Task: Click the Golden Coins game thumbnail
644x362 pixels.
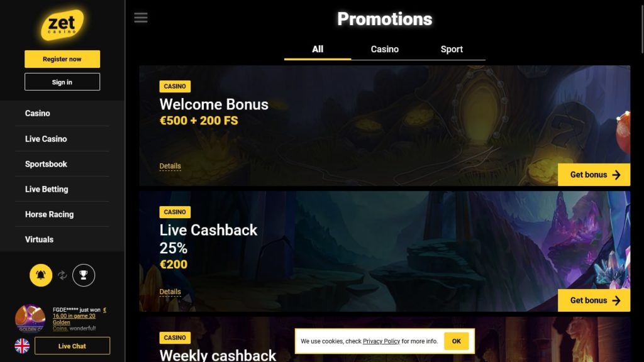Action: point(30,318)
